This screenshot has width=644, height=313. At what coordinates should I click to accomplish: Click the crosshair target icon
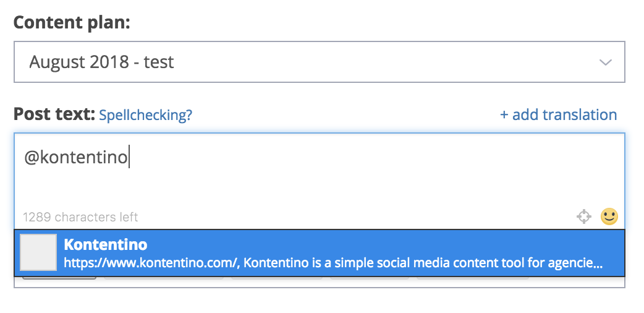click(x=583, y=217)
